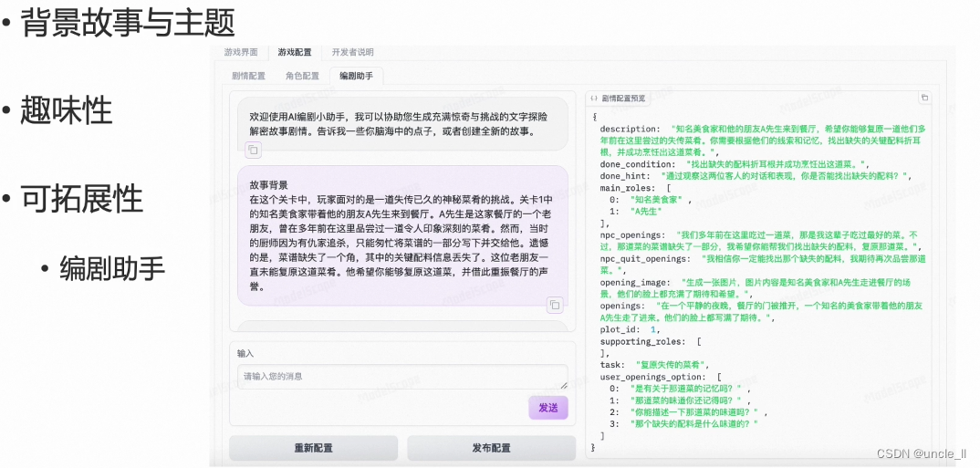Image resolution: width=980 pixels, height=468 pixels.
Task: Click the 发布配置 button
Action: click(x=491, y=448)
